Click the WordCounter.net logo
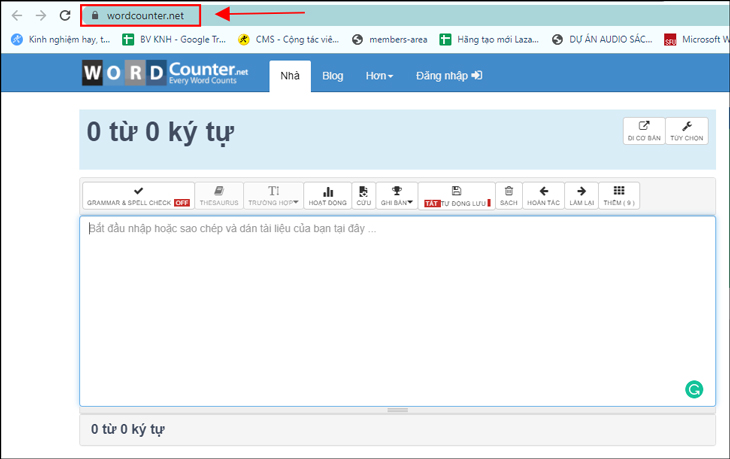 165,73
